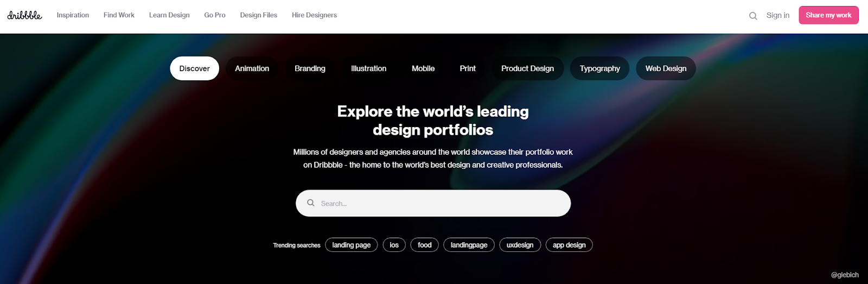
Task: Click magnifier icon inside search bar
Action: click(x=311, y=203)
